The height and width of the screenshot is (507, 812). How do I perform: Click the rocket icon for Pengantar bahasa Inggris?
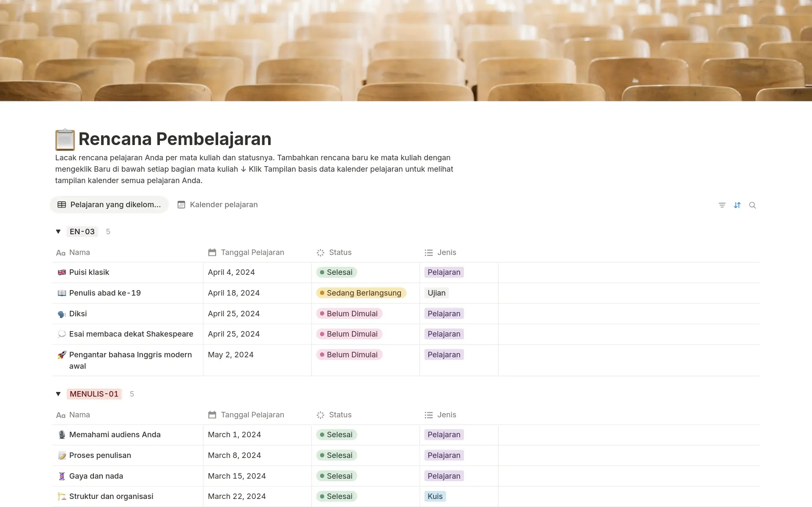[x=62, y=355]
